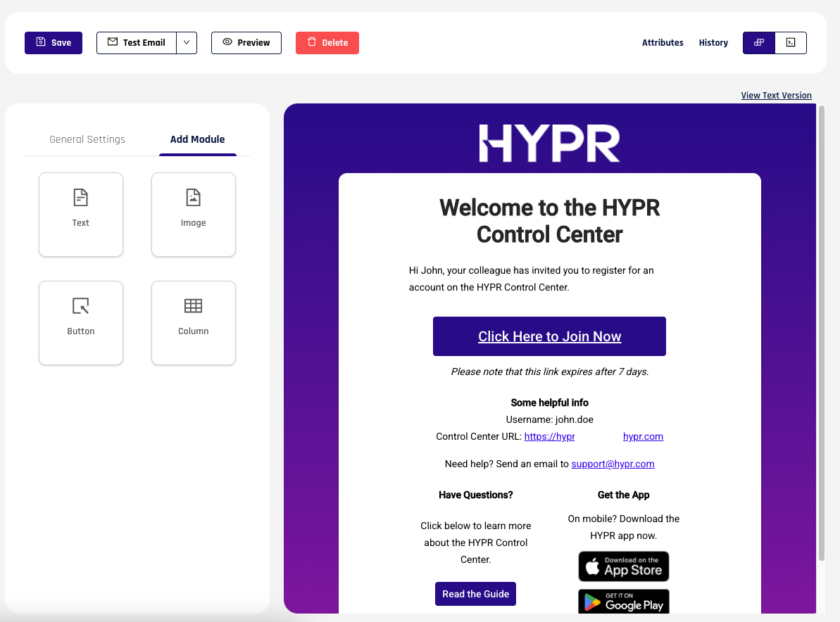Image resolution: width=840 pixels, height=622 pixels.
Task: Open View Text Version link
Action: point(776,96)
